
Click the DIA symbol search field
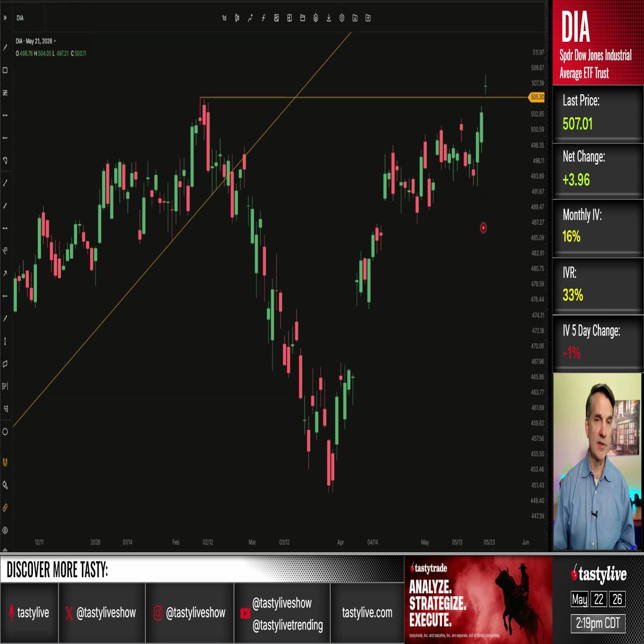point(29,18)
